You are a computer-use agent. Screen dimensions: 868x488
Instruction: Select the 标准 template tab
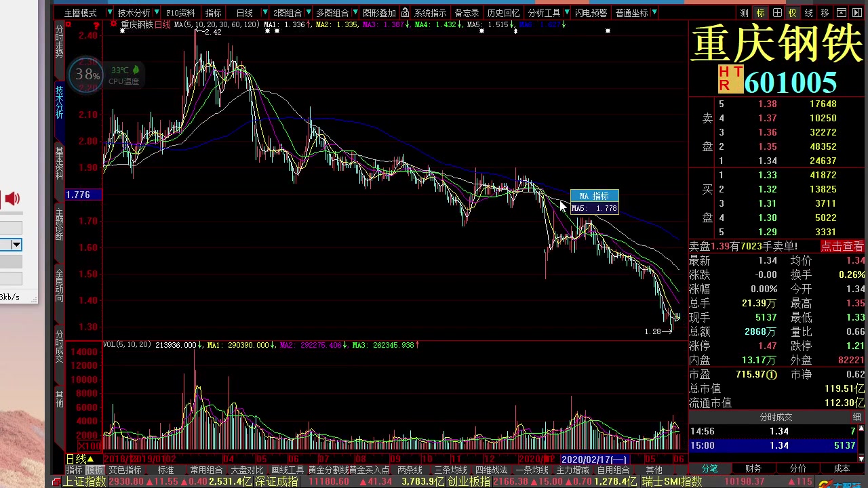point(165,470)
